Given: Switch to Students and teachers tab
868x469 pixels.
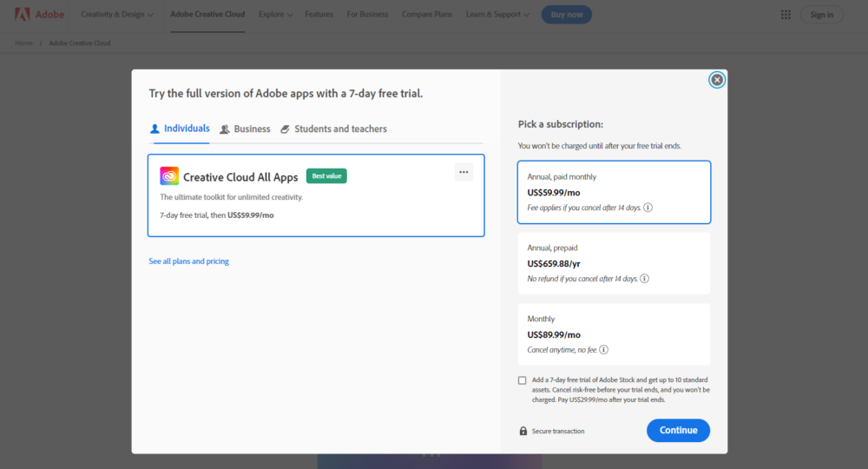Looking at the screenshot, I should coord(334,129).
